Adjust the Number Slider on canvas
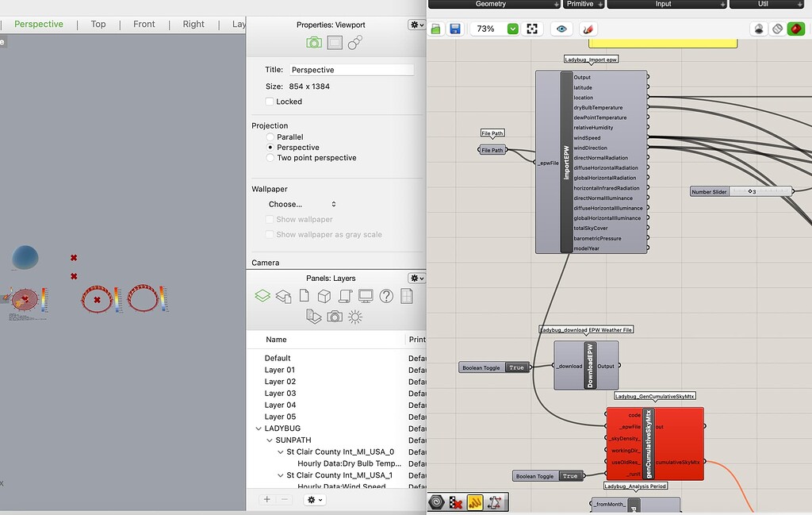This screenshot has width=812, height=515. pyautogui.click(x=741, y=192)
